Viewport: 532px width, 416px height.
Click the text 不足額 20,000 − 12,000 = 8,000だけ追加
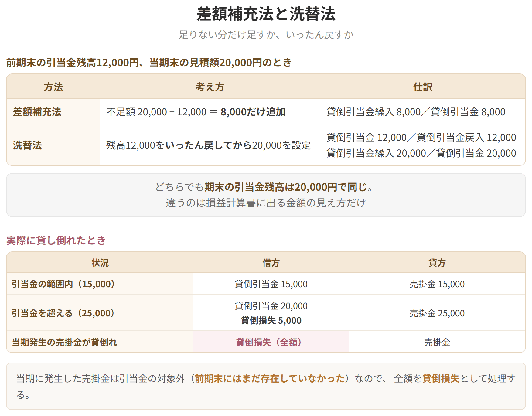pos(196,112)
